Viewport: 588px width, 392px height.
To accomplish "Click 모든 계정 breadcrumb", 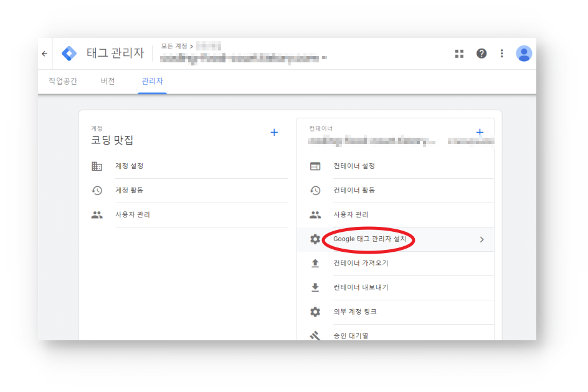I will [174, 46].
